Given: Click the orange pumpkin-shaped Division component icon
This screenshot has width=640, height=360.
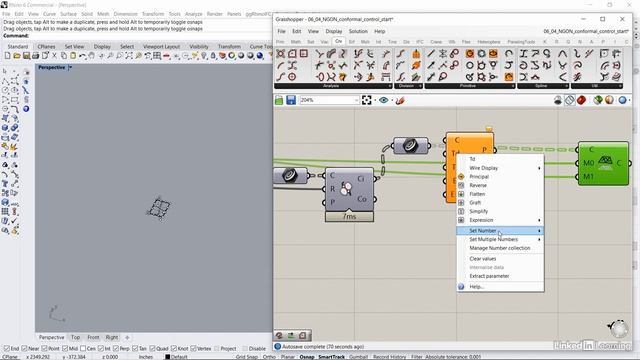Looking at the screenshot, I should [416, 53].
